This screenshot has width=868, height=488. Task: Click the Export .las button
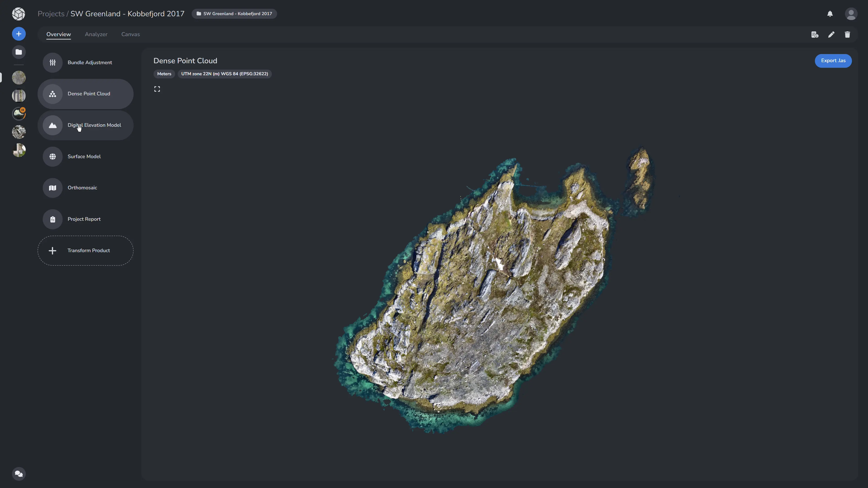point(833,61)
